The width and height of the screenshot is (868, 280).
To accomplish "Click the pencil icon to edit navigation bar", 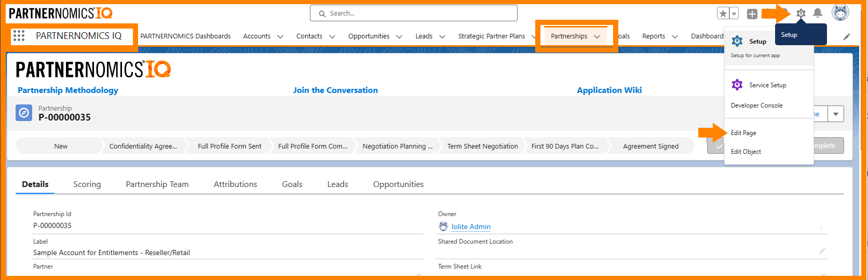I will 847,36.
